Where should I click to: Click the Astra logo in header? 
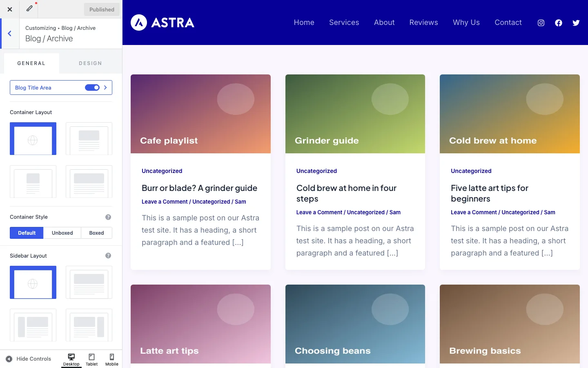coord(163,22)
